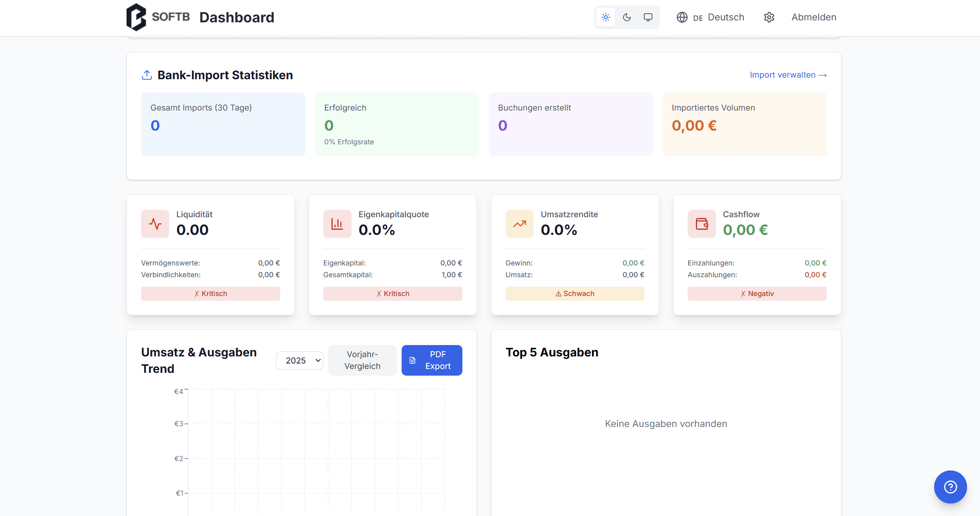The height and width of the screenshot is (516, 980).
Task: Open the help question-mark button
Action: [x=950, y=487]
